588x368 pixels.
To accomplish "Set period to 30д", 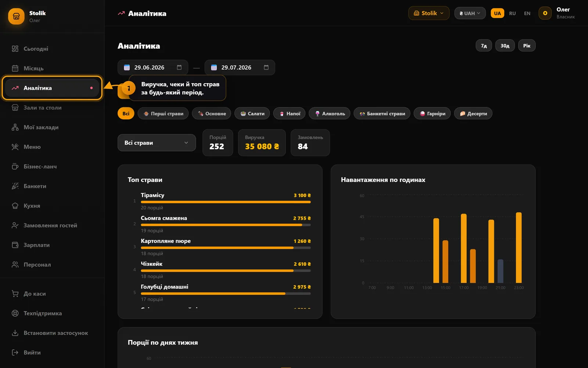I will click(505, 46).
